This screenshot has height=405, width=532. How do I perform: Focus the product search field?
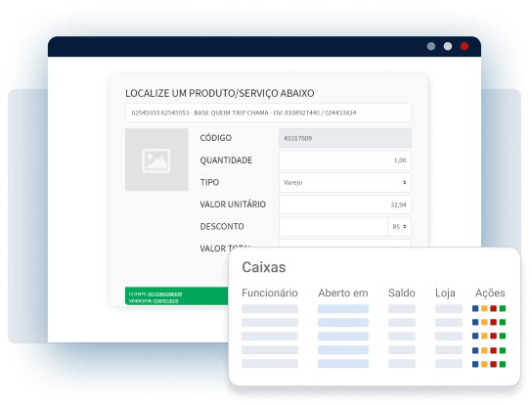(x=268, y=112)
